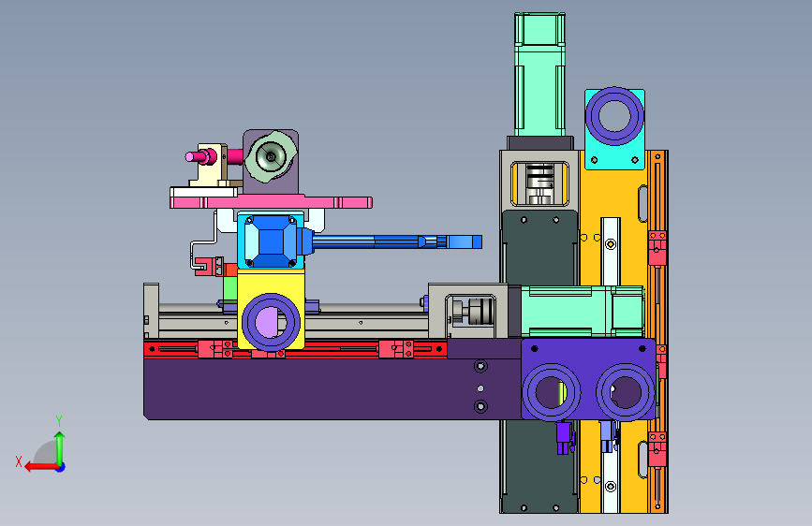Screen dimensions: 812x526
Task: Select the gray end block at the rail's left end
Action: click(151, 311)
